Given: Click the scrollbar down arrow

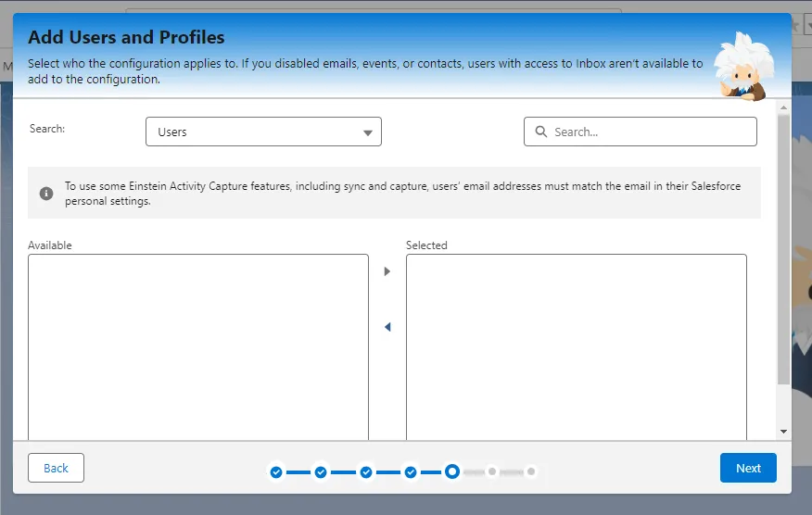Looking at the screenshot, I should [784, 432].
